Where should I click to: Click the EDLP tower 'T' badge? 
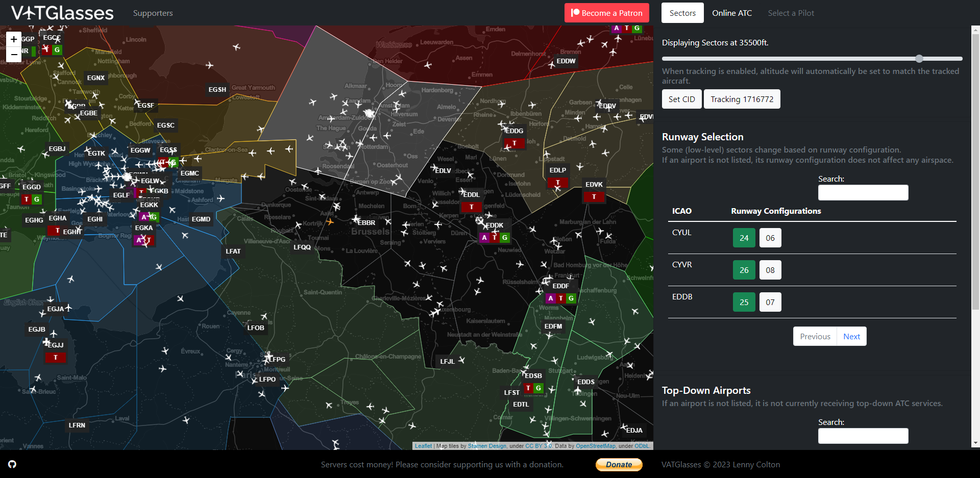coord(557,183)
